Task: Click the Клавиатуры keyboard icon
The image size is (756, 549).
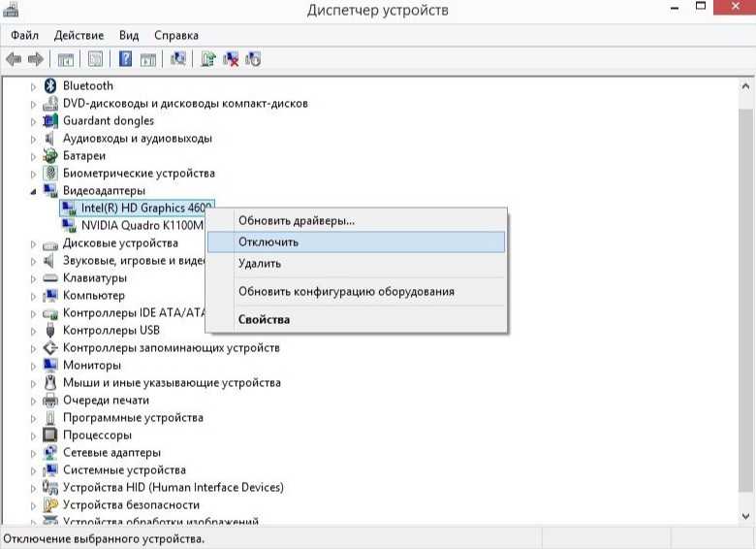Action: 50,278
